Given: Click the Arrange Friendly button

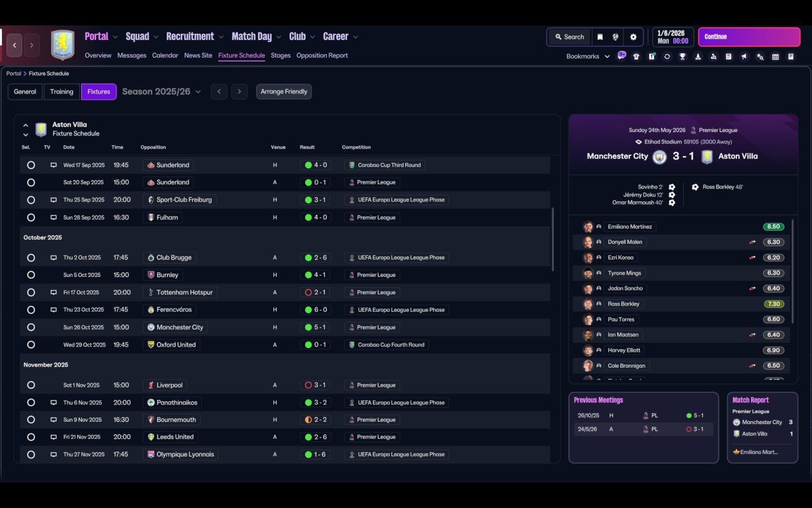Looking at the screenshot, I should [x=284, y=91].
